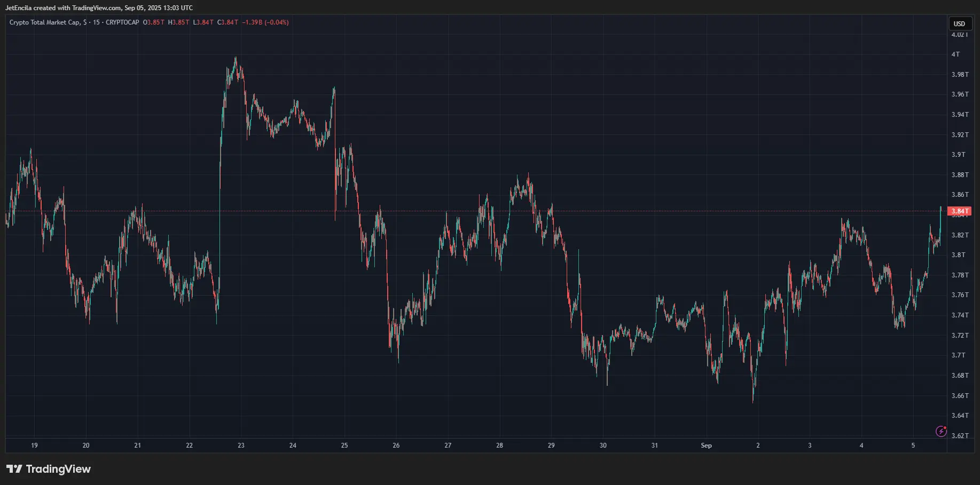Click the 3.72T price axis label
This screenshot has width=980, height=485.
click(960, 336)
